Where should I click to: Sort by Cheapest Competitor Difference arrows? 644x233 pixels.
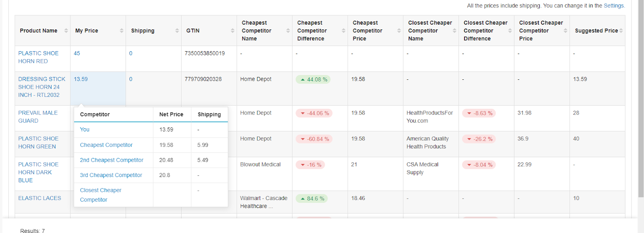click(x=343, y=31)
